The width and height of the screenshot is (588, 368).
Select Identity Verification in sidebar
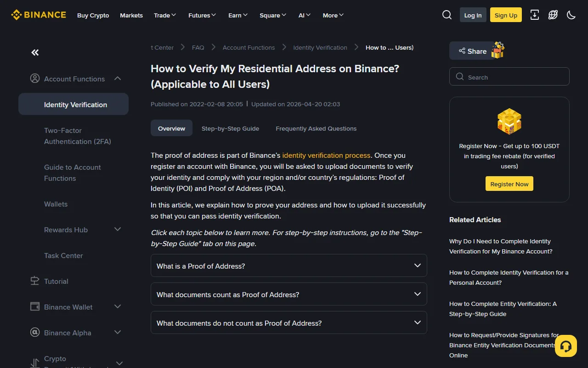click(73, 104)
